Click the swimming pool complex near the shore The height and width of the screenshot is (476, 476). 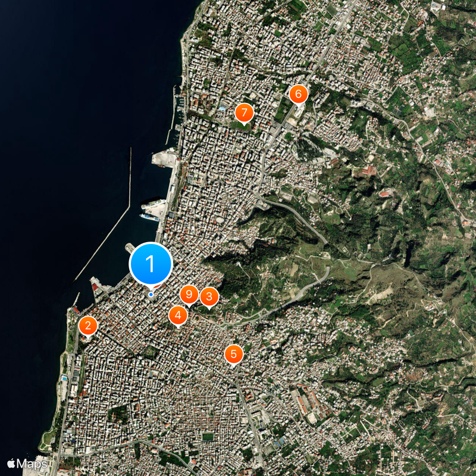(x=64, y=378)
